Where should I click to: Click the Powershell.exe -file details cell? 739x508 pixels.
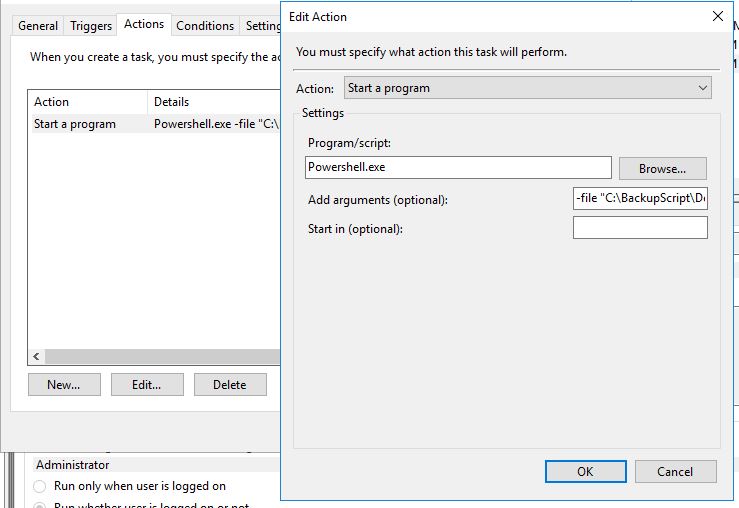[x=216, y=124]
